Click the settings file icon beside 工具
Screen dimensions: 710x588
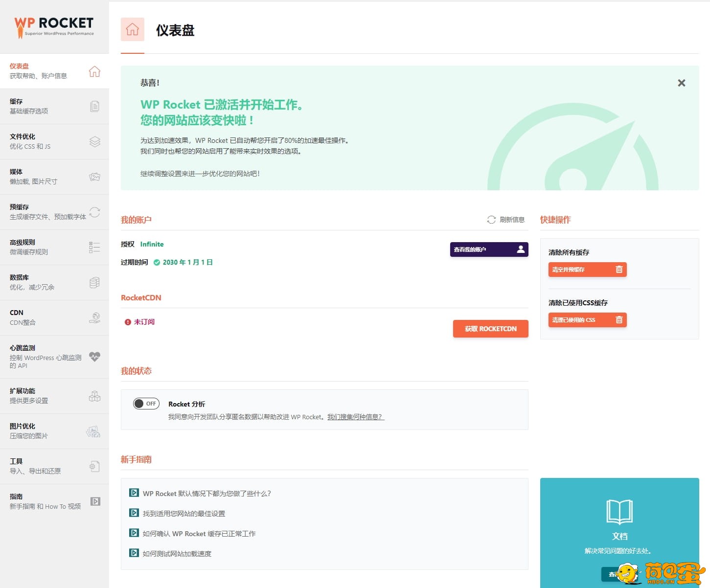[95, 466]
